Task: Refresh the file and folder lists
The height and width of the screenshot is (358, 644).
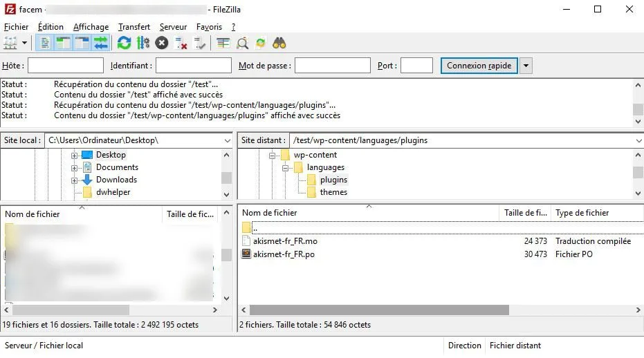Action: [x=124, y=43]
